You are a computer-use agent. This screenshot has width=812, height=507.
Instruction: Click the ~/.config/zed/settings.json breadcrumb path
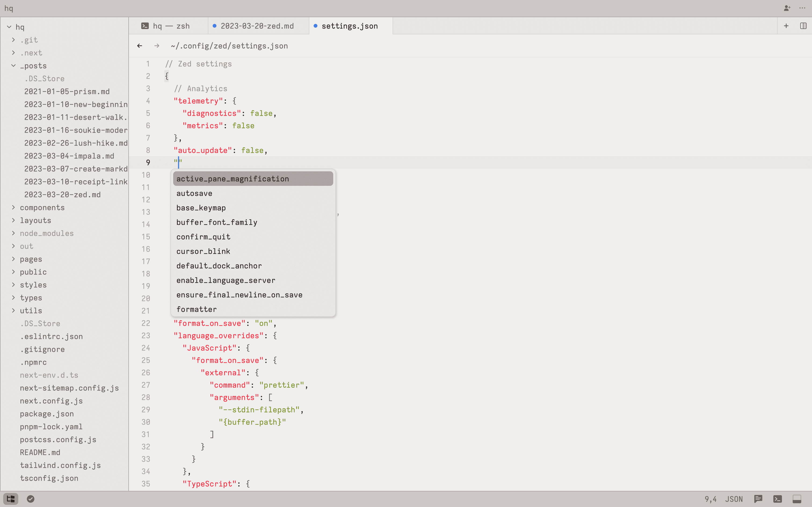point(229,46)
